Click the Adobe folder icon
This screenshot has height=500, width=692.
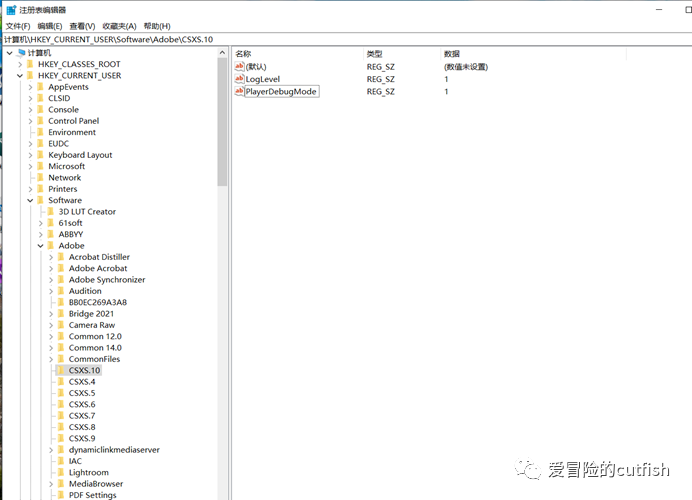point(51,246)
